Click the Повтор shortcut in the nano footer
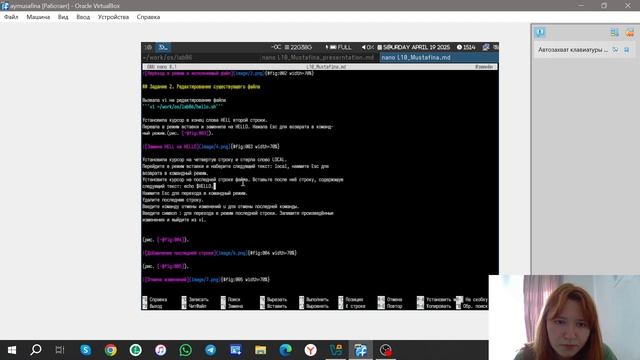Screen dimensions: 640x360 390,306
